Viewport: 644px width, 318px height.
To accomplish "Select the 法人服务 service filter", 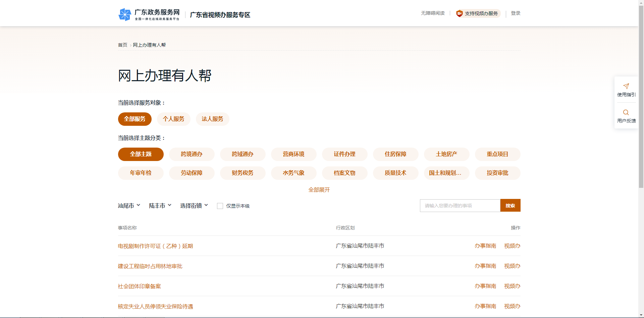I will [x=212, y=119].
